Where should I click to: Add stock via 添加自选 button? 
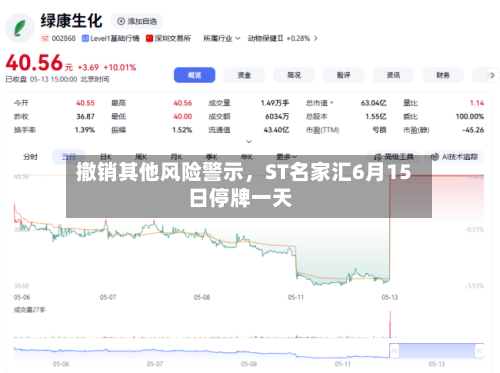(137, 21)
